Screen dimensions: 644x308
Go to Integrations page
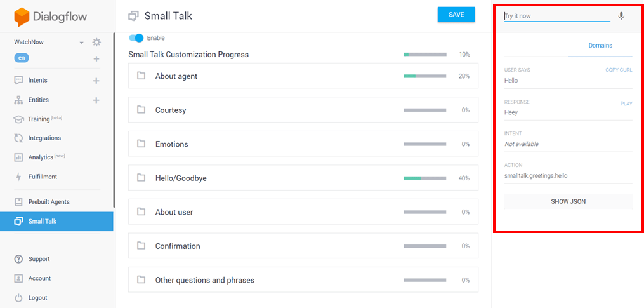(x=44, y=138)
